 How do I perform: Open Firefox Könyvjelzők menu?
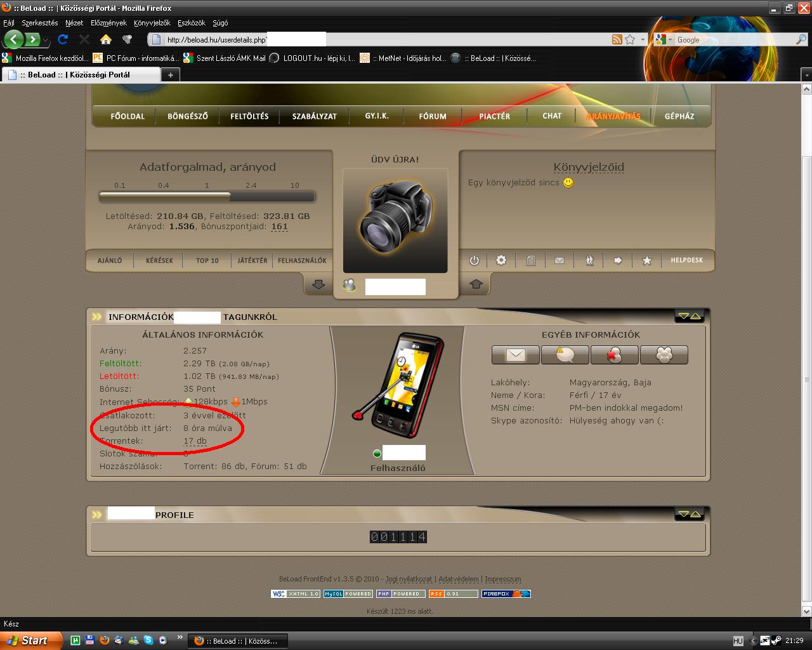pyautogui.click(x=152, y=23)
